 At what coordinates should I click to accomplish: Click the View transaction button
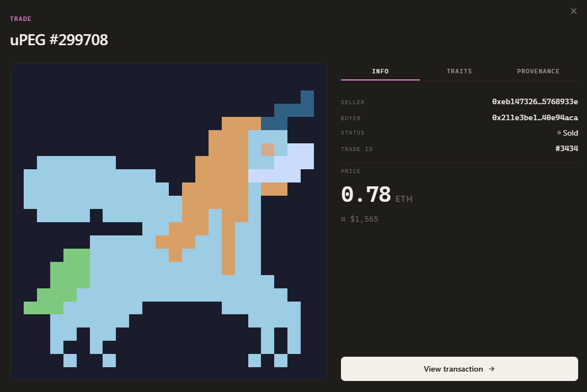click(459, 369)
